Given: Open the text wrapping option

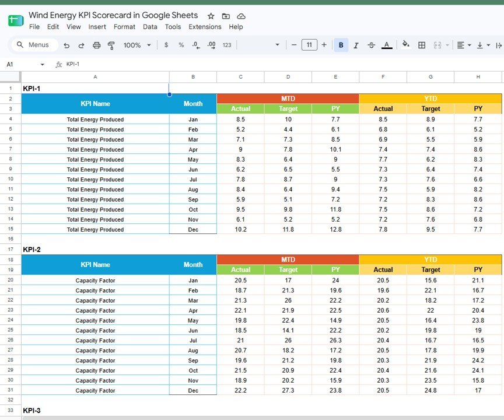Looking at the screenshot, I should (x=499, y=45).
